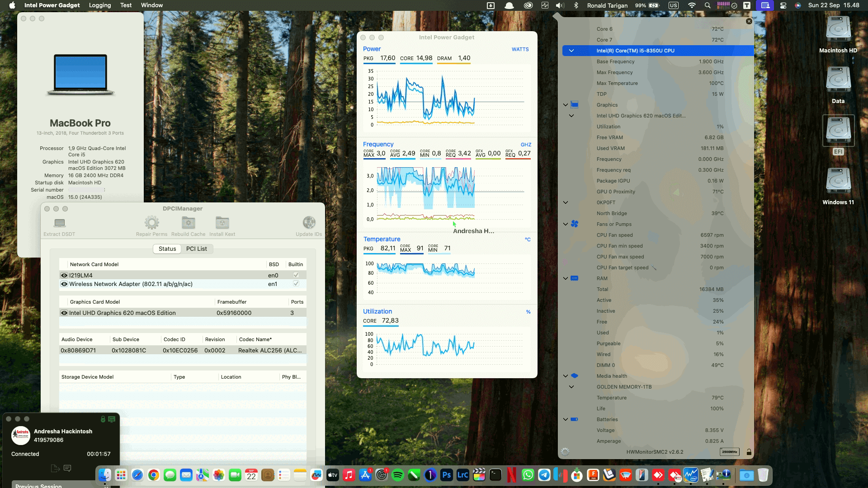Uncheck the Builtin checkbox for Wireless Network Adapter
This screenshot has height=488, width=868.
tap(296, 284)
